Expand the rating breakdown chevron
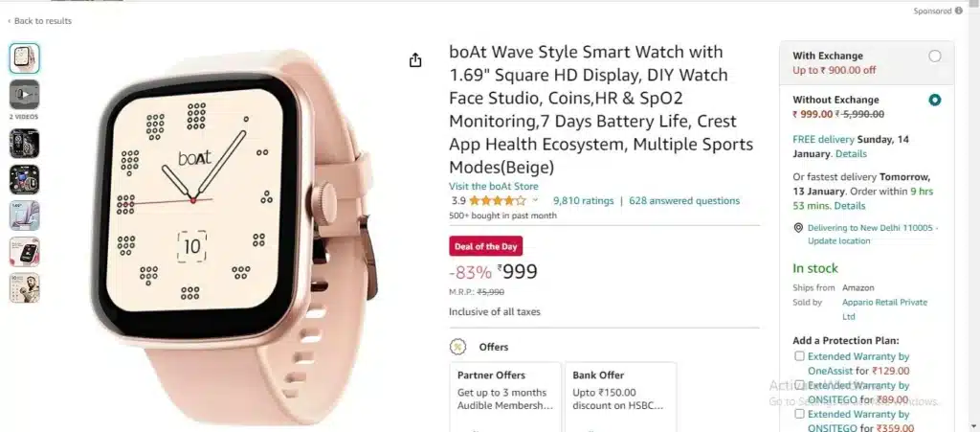Image resolution: width=980 pixels, height=432 pixels. pos(535,201)
